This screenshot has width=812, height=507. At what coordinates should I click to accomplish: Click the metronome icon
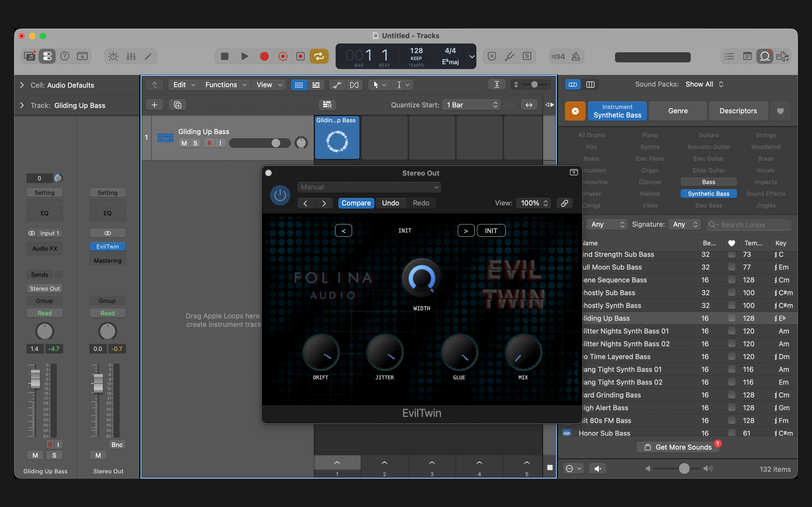tap(576, 56)
